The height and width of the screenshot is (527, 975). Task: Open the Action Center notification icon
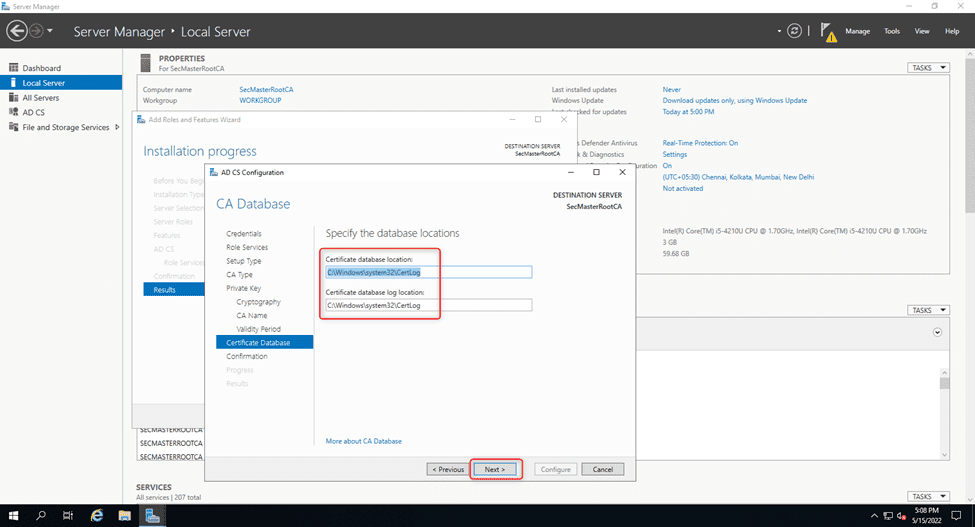click(957, 516)
